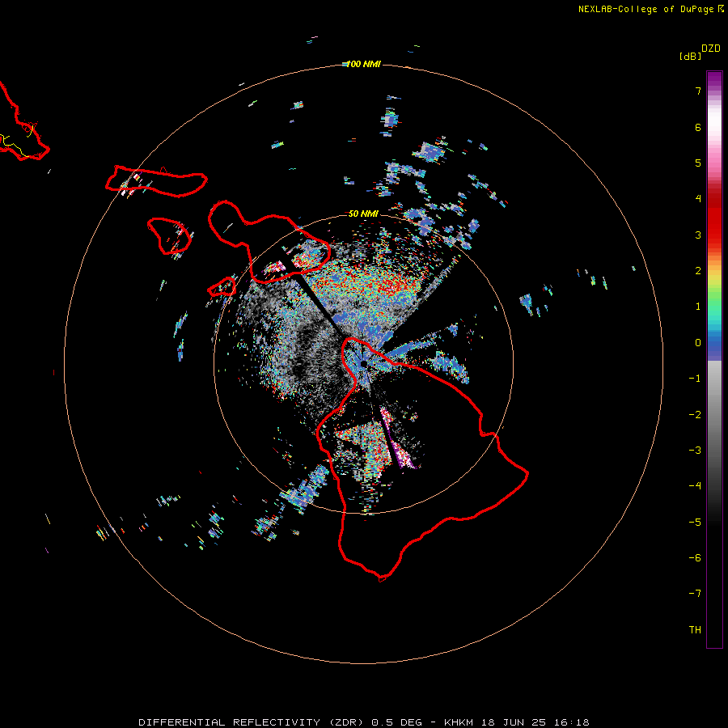Click the radar site dot at center

[363, 363]
